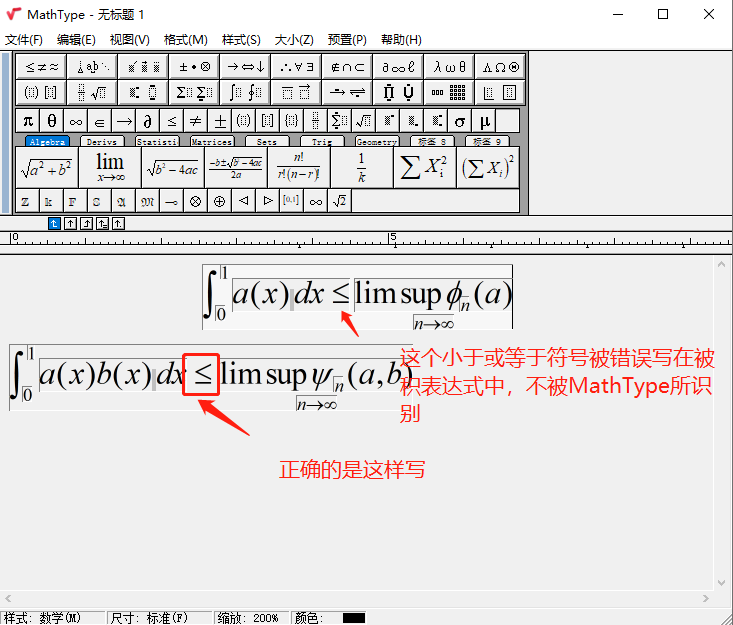The width and height of the screenshot is (733, 625).
Task: Open the 预置(P) menu
Action: point(347,40)
